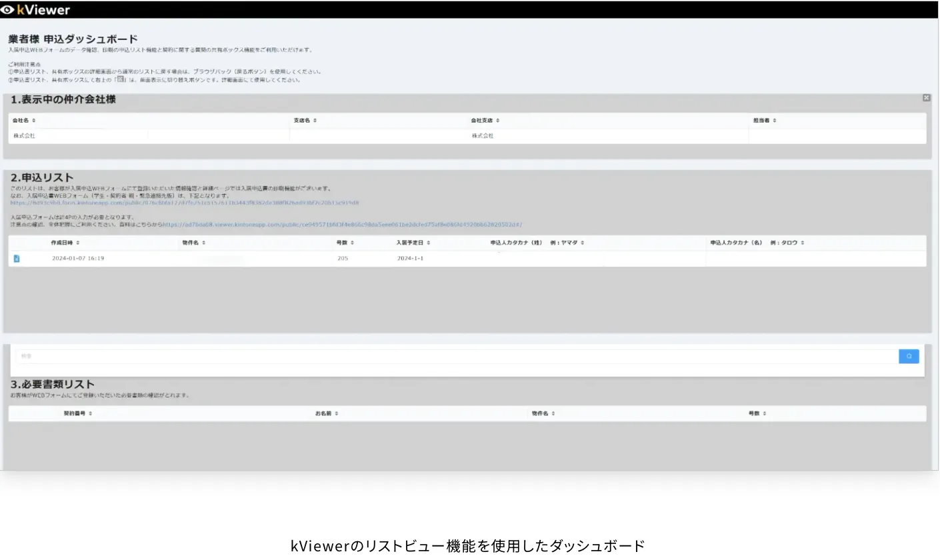The height and width of the screenshot is (560, 940).
Task: Open the viewer.kintoneapp.com reference material link
Action: [342, 225]
